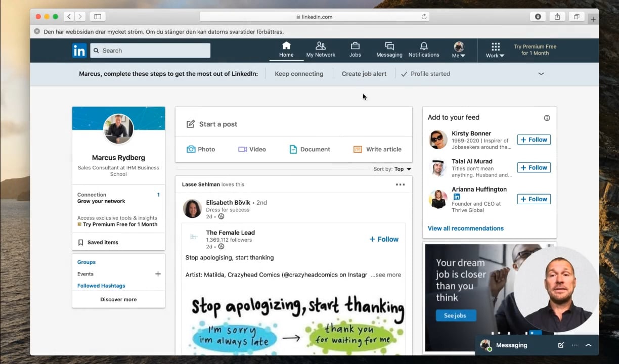Image resolution: width=619 pixels, height=364 pixels.
Task: Click Elisabeth Bövik avatar
Action: [192, 208]
